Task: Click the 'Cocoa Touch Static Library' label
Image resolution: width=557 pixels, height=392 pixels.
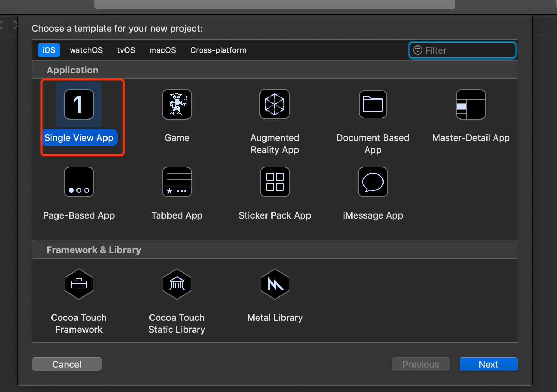Action: pyautogui.click(x=177, y=324)
